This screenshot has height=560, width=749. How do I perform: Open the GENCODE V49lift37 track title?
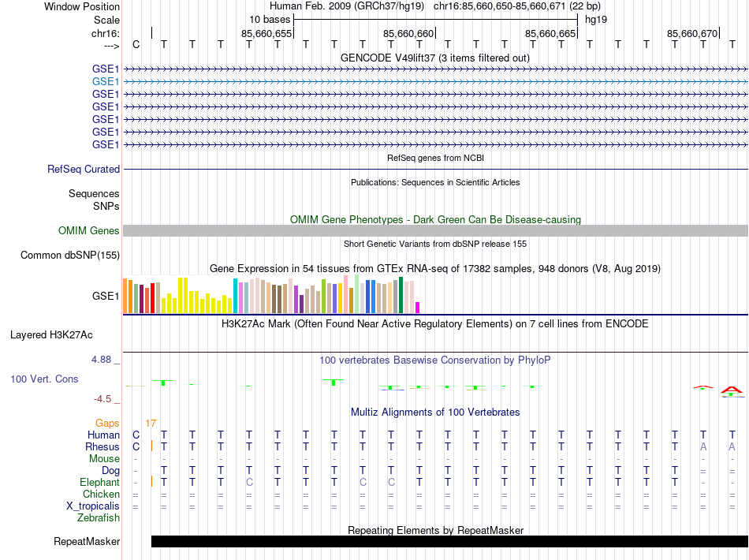pos(435,58)
